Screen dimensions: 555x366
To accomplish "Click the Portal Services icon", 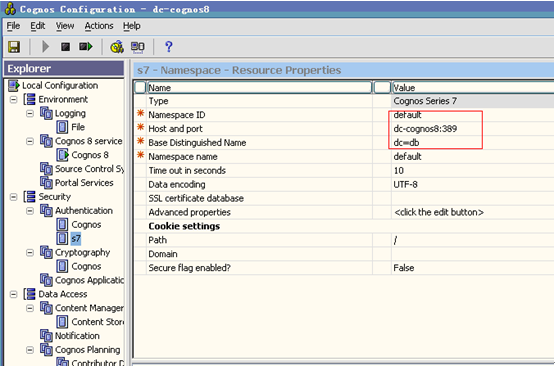I will point(46,183).
